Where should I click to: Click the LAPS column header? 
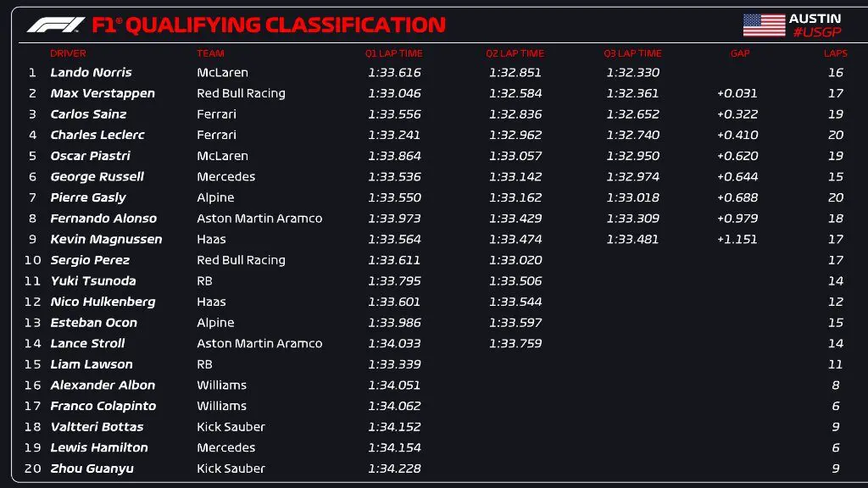(x=835, y=53)
